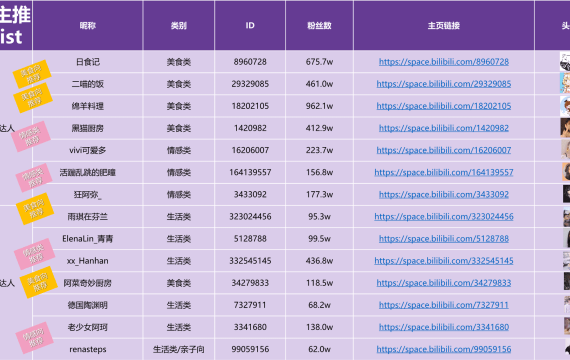Click the nickname cell 狂阿弥_
Viewport: 570px width, 360px height.
(x=88, y=195)
